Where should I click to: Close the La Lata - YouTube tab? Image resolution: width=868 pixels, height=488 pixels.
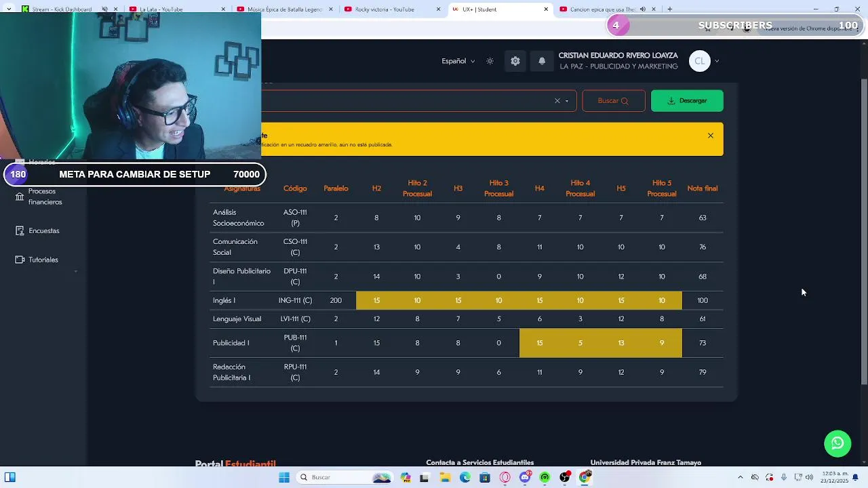(224, 9)
